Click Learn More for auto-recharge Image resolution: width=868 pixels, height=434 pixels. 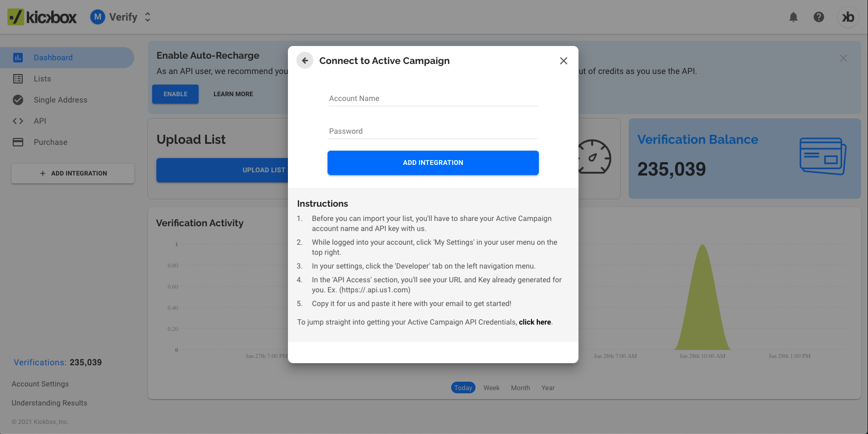233,94
